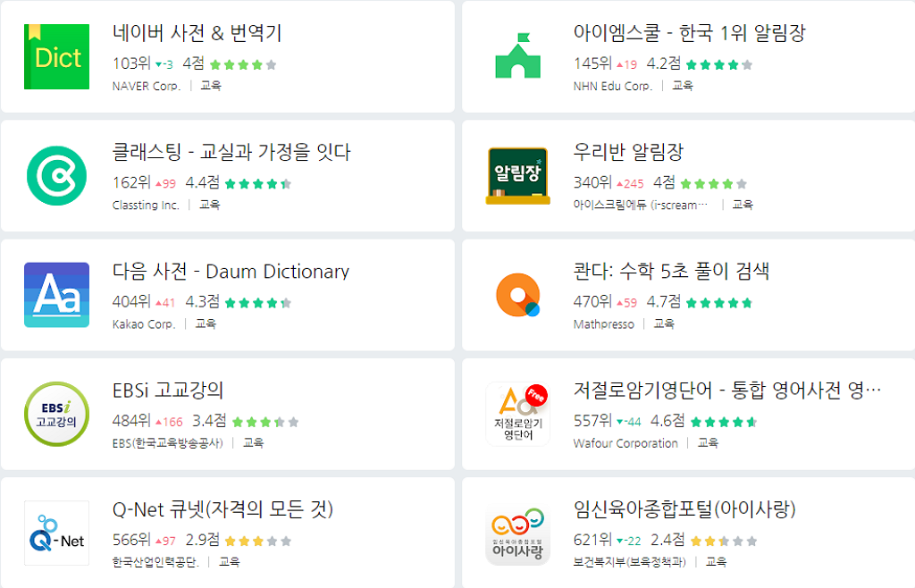The height and width of the screenshot is (588, 915).
Task: Open the 임신육아종합포털(아이사랑) title
Action: [684, 509]
